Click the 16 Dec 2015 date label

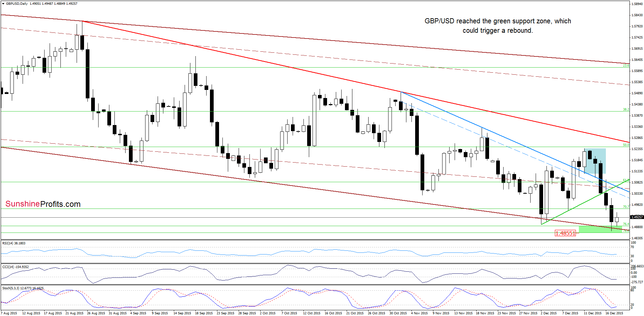pyautogui.click(x=614, y=313)
